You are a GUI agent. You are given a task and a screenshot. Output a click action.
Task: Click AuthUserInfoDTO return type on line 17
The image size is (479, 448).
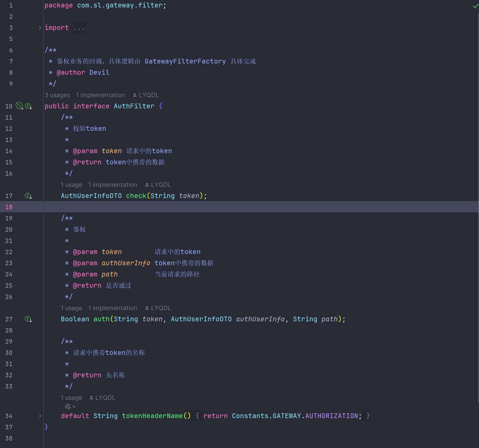click(91, 196)
